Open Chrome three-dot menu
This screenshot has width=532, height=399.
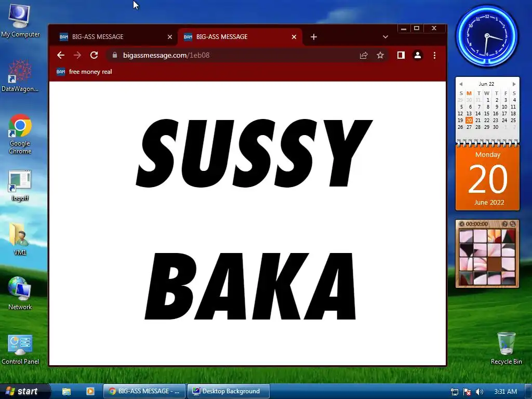click(434, 55)
